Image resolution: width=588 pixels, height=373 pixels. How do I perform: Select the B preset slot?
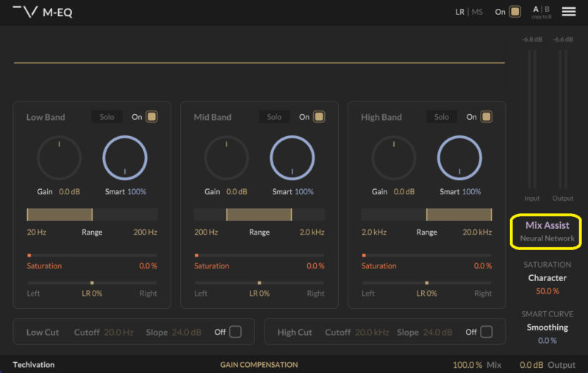(547, 10)
